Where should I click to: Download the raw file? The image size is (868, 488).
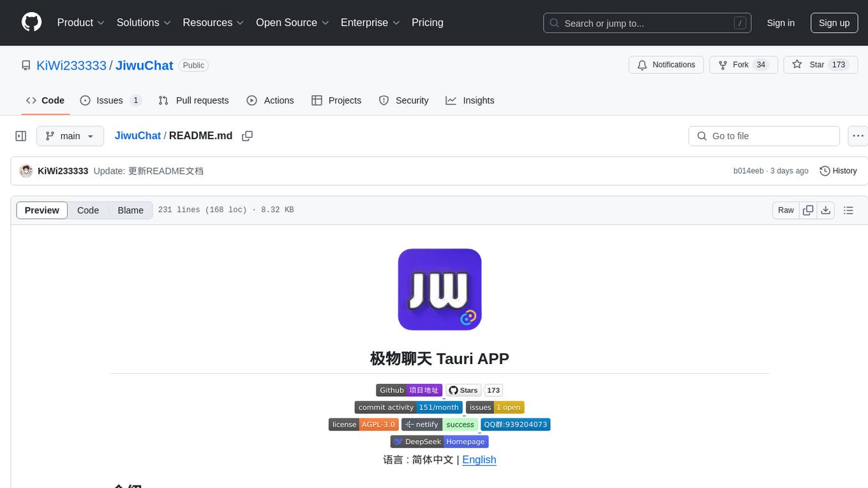click(826, 210)
